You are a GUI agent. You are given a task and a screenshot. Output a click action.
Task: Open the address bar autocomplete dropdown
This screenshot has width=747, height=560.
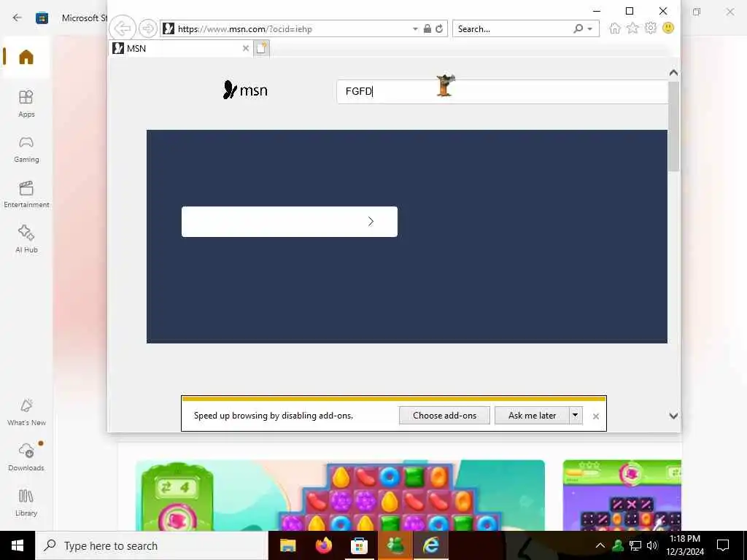click(x=415, y=29)
